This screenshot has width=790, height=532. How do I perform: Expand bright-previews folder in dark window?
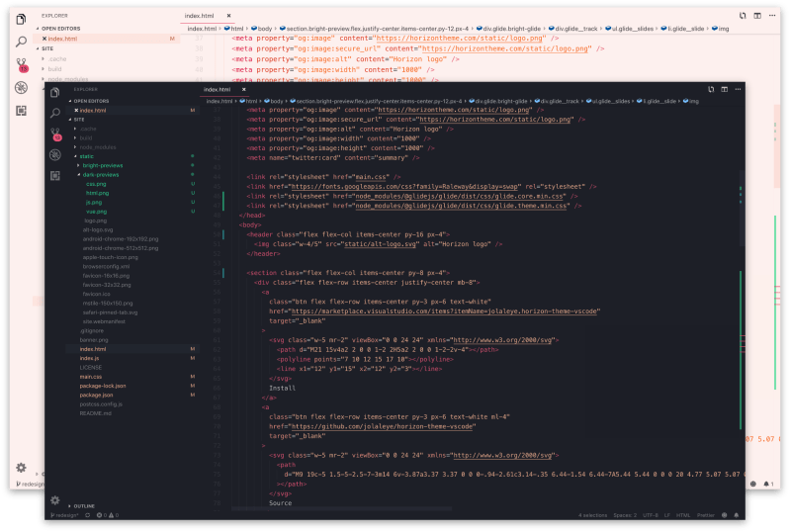(x=100, y=165)
